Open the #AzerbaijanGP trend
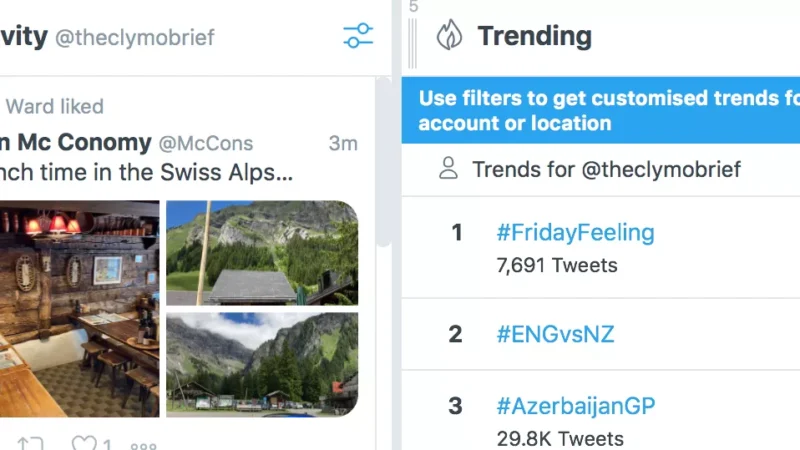The width and height of the screenshot is (800, 450). point(575,407)
